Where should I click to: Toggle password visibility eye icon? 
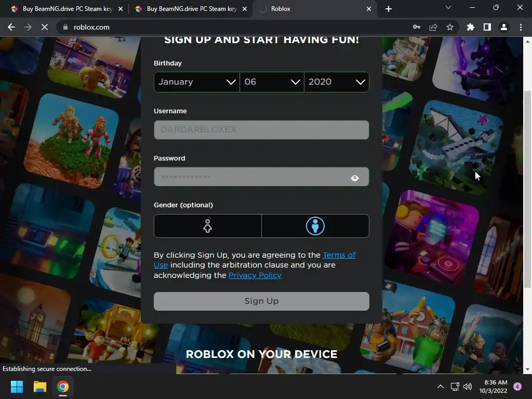(x=355, y=178)
